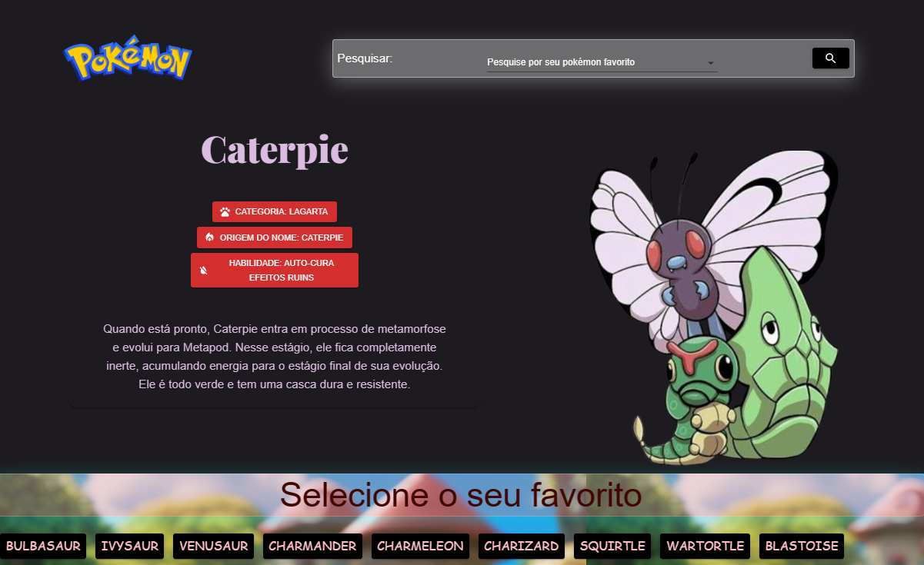Viewport: 924px width, 565px height.
Task: Click the magnifying glass search icon
Action: [829, 58]
